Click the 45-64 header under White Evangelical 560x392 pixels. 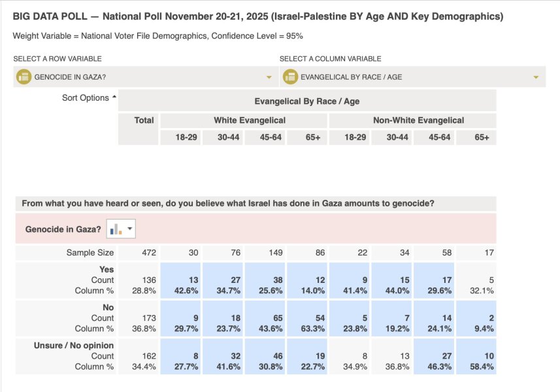(x=265, y=137)
